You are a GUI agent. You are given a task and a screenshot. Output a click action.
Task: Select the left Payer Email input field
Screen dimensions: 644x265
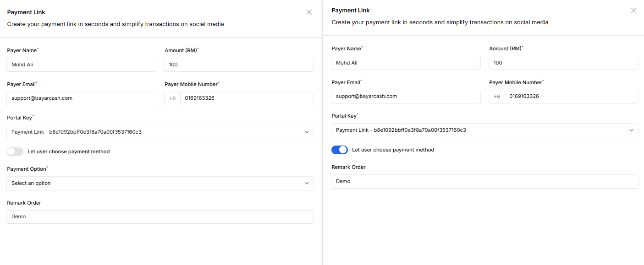(82, 98)
